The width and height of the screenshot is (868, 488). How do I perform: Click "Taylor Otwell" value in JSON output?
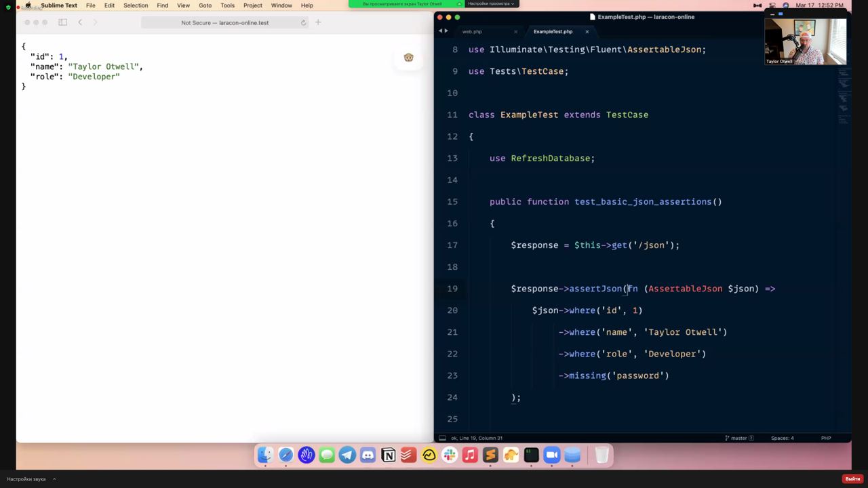click(x=104, y=66)
